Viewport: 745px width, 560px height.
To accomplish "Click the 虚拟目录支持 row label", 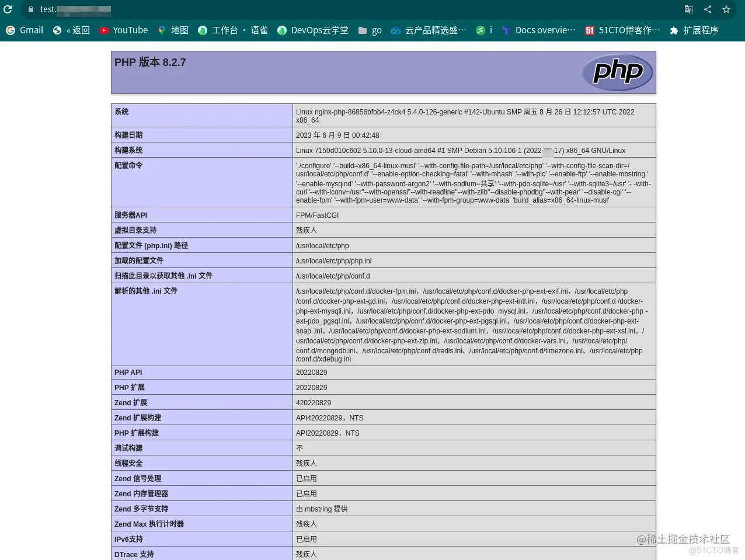I will click(135, 230).
